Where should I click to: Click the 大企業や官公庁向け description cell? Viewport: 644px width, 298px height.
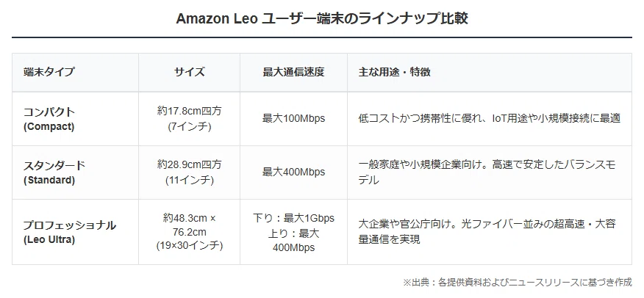coord(487,233)
